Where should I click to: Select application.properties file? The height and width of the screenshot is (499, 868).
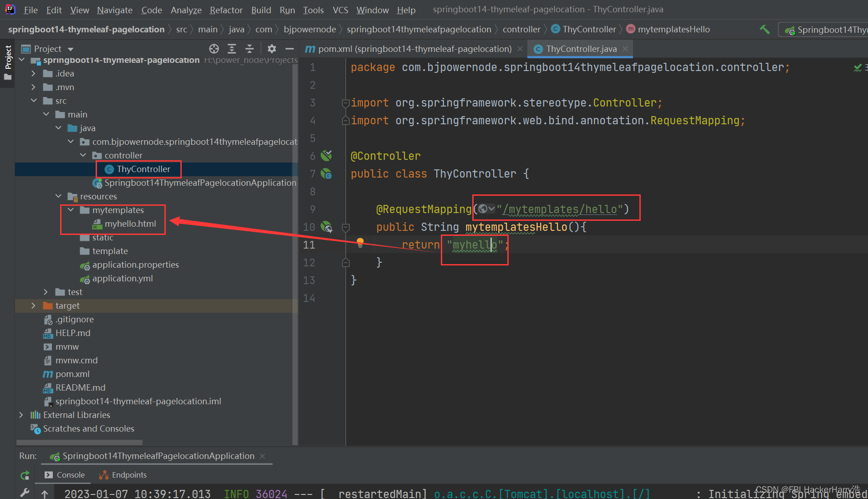(x=135, y=265)
